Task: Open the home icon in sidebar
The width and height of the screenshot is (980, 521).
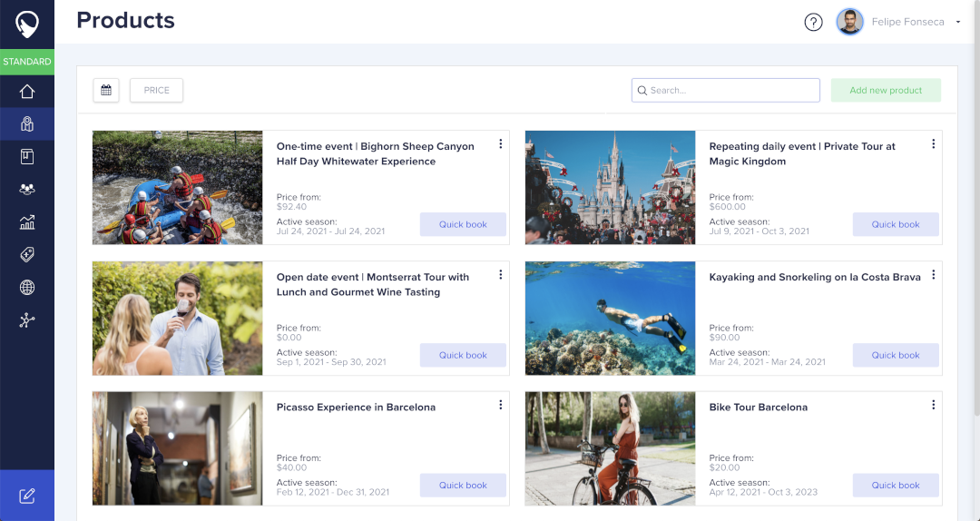Action: (x=26, y=91)
